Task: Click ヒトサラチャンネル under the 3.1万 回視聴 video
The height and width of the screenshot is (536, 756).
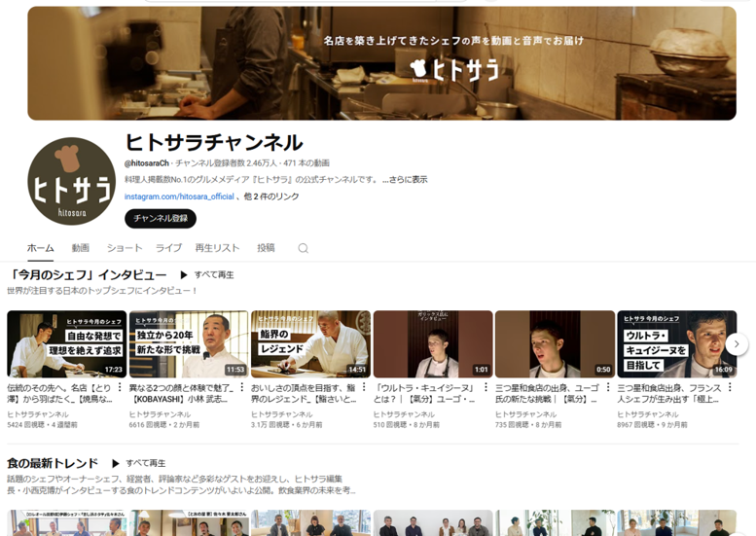Action: click(x=282, y=414)
